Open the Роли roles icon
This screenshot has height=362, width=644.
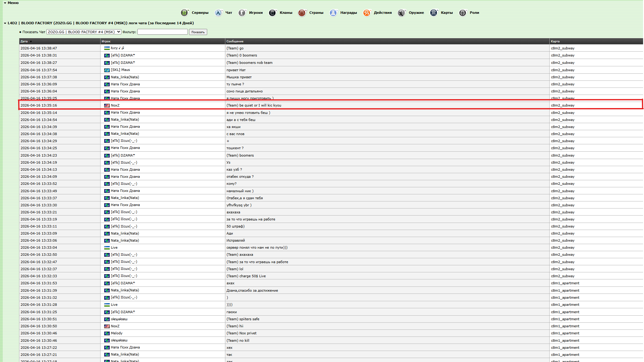tap(463, 13)
